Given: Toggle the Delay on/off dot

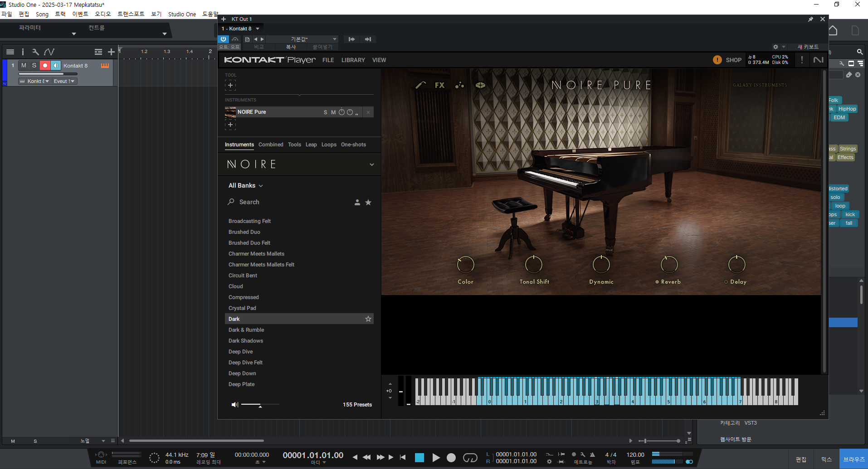Looking at the screenshot, I should [x=726, y=282].
